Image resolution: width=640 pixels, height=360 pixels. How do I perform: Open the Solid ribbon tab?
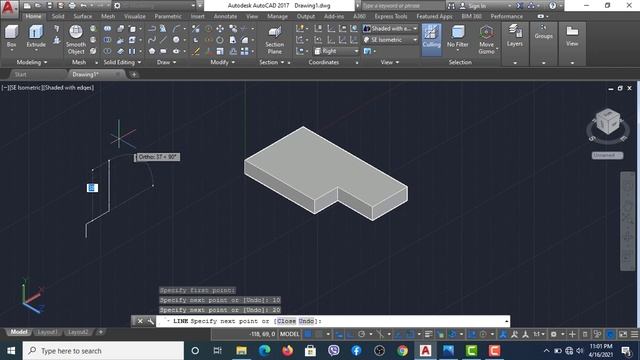58,16
